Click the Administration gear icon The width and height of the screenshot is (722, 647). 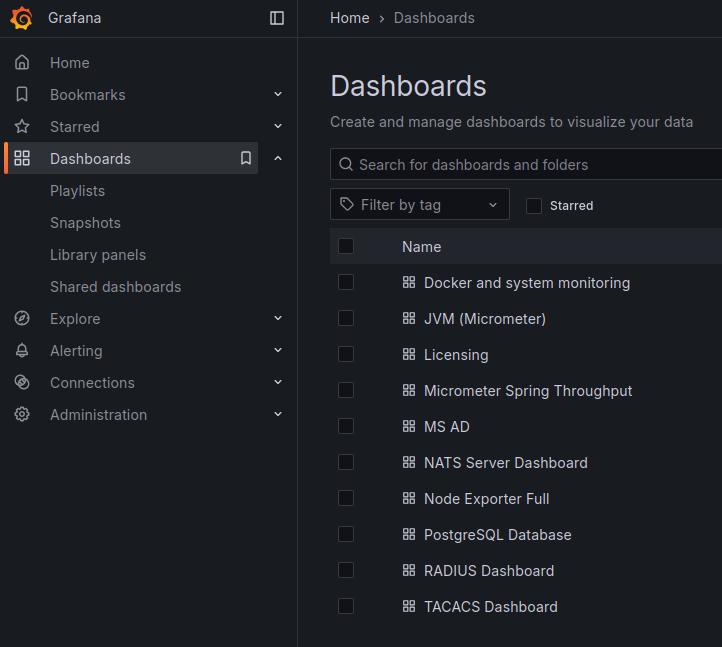pos(22,415)
